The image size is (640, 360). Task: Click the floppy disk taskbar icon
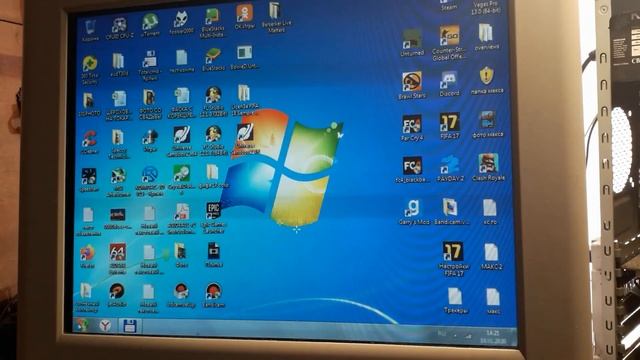130,326
